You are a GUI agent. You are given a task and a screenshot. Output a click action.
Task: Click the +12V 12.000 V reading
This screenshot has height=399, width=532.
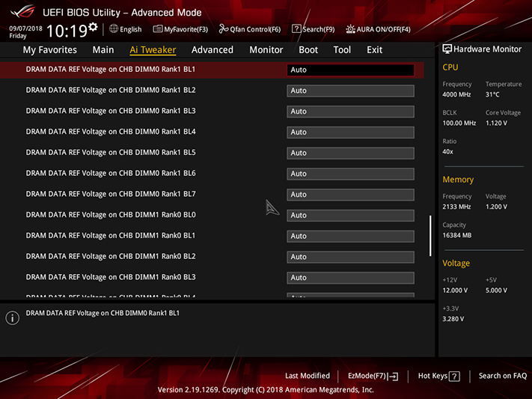[455, 290]
